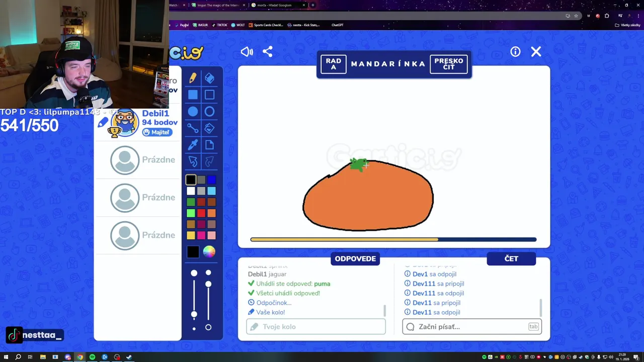Bookmark this page with star icon

coord(576,16)
